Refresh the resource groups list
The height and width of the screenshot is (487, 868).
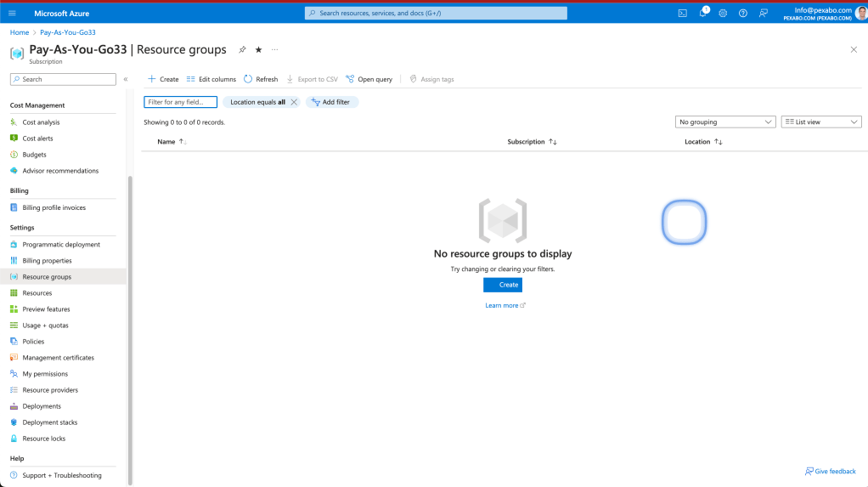(261, 79)
